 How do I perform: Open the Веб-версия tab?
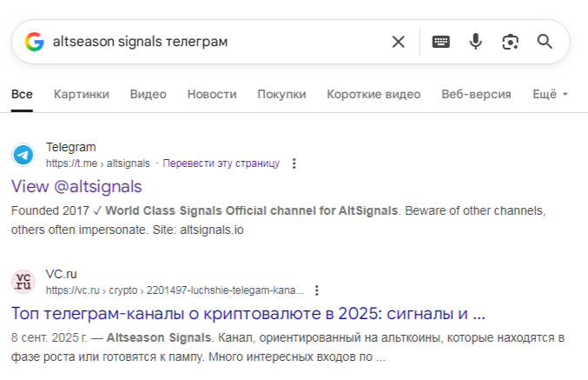point(476,94)
